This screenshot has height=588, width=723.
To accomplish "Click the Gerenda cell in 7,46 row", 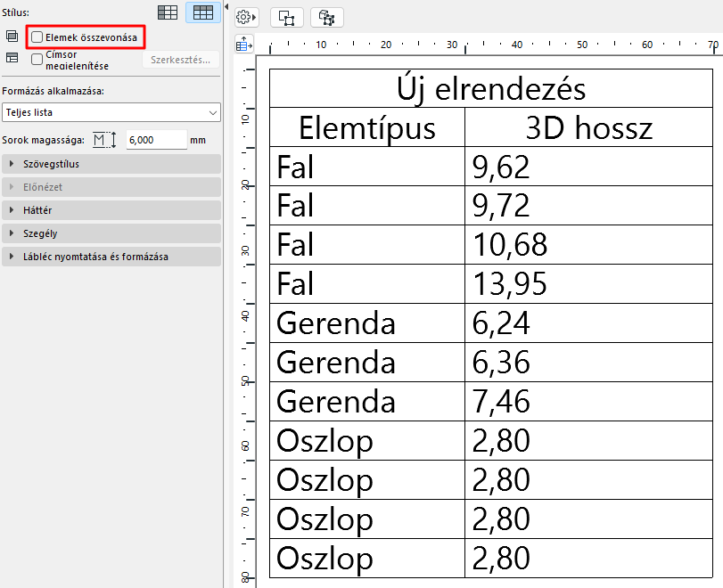I will (x=367, y=402).
